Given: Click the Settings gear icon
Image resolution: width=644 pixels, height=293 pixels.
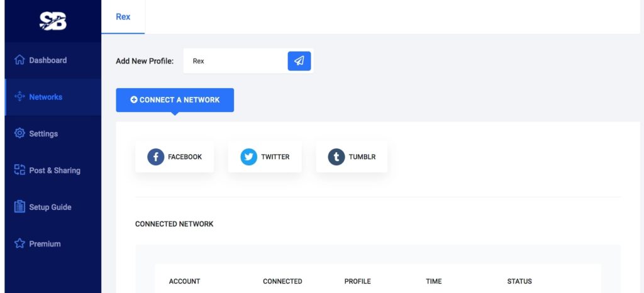Looking at the screenshot, I should (19, 133).
